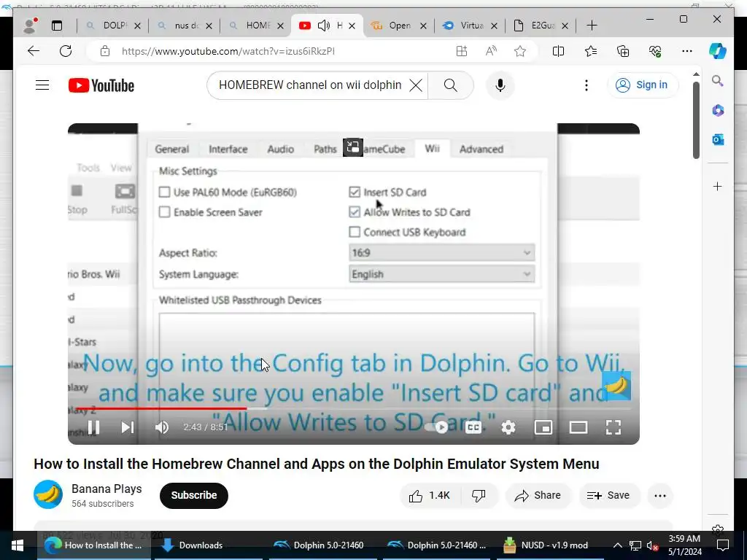
Task: Clear the YouTube search box text
Action: coord(415,85)
